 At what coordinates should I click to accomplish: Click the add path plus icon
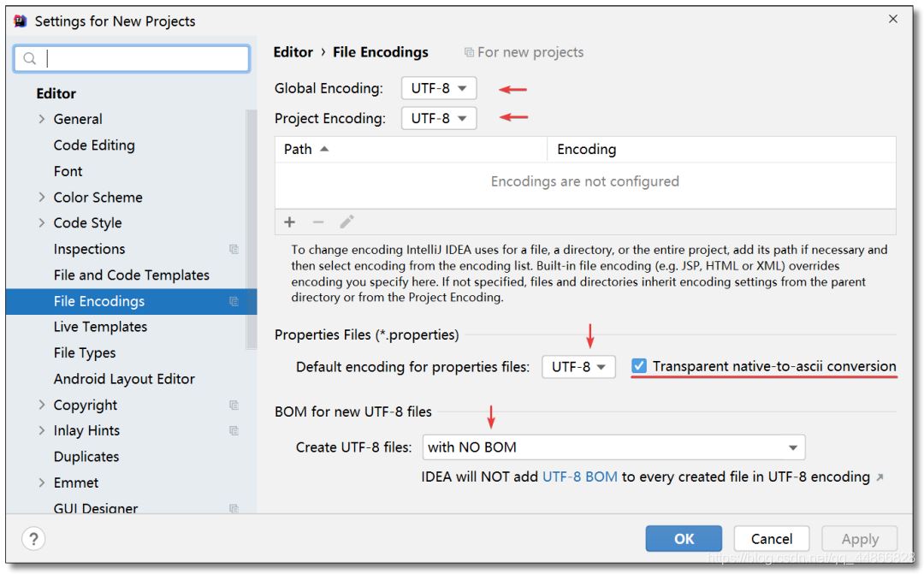coord(290,222)
